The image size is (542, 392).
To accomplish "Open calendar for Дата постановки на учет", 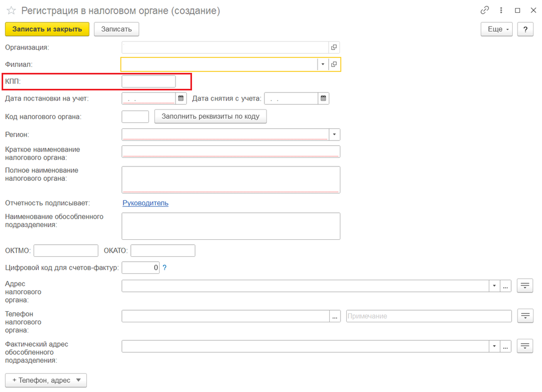I will (181, 98).
